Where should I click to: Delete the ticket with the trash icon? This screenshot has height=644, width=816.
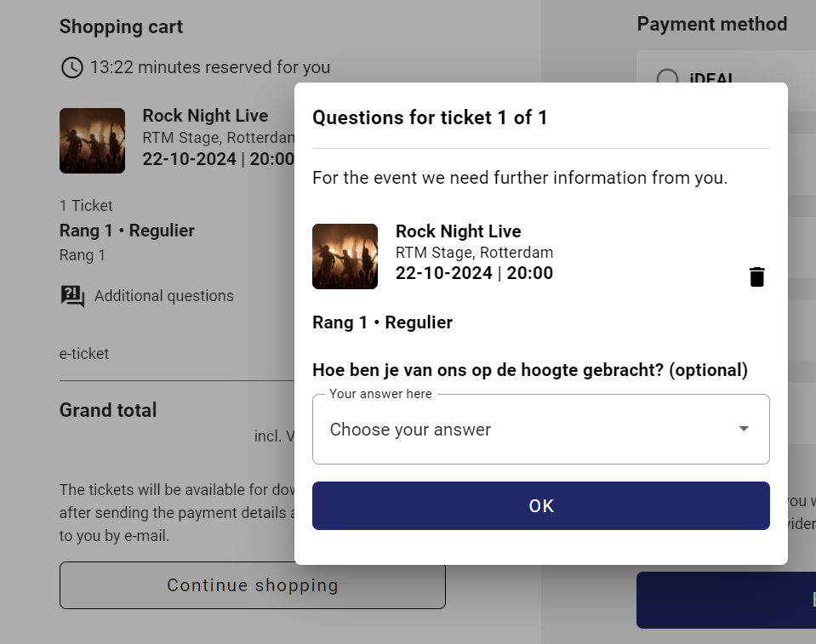[x=756, y=276]
